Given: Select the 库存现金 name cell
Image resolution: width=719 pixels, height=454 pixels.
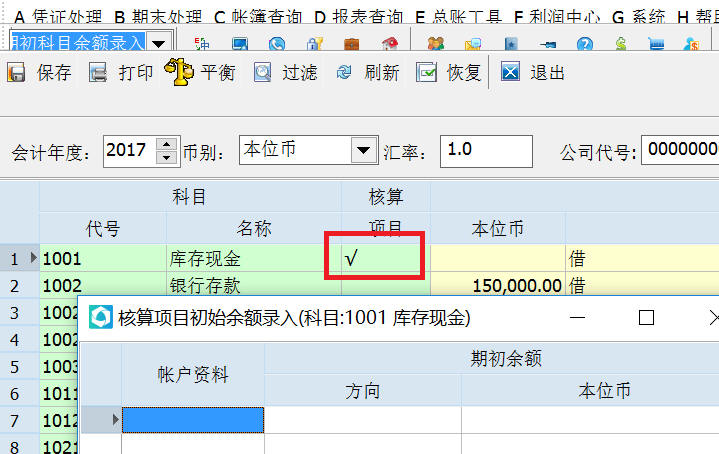Looking at the screenshot, I should [x=254, y=258].
